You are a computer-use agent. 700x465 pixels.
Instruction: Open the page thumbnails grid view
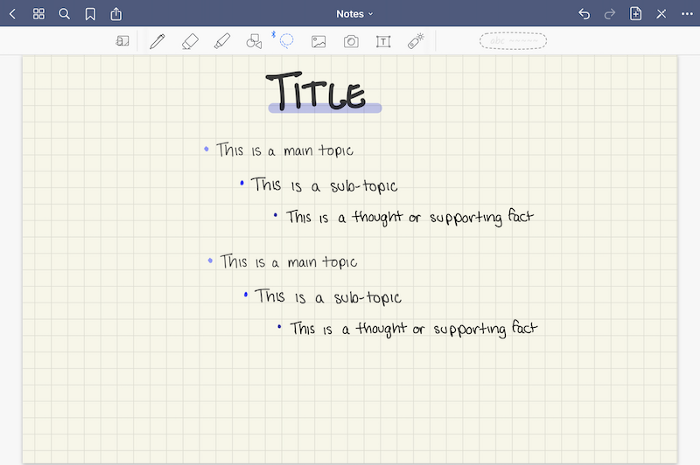click(39, 14)
